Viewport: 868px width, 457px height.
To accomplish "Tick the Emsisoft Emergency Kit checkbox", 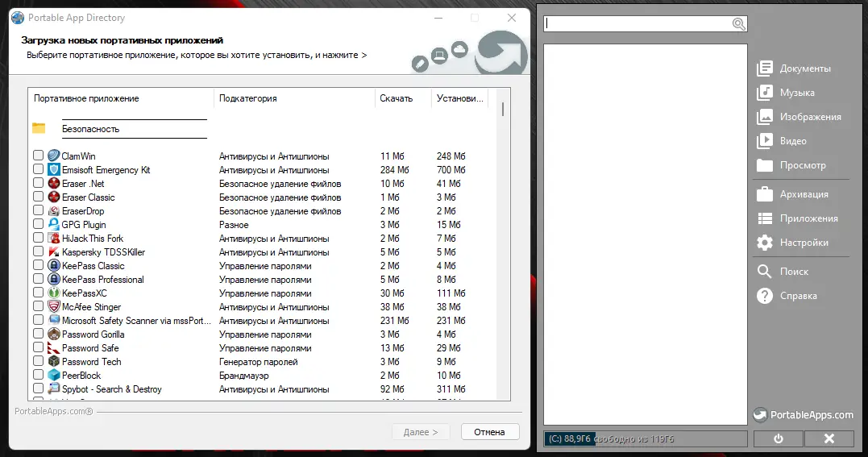I will tap(38, 169).
